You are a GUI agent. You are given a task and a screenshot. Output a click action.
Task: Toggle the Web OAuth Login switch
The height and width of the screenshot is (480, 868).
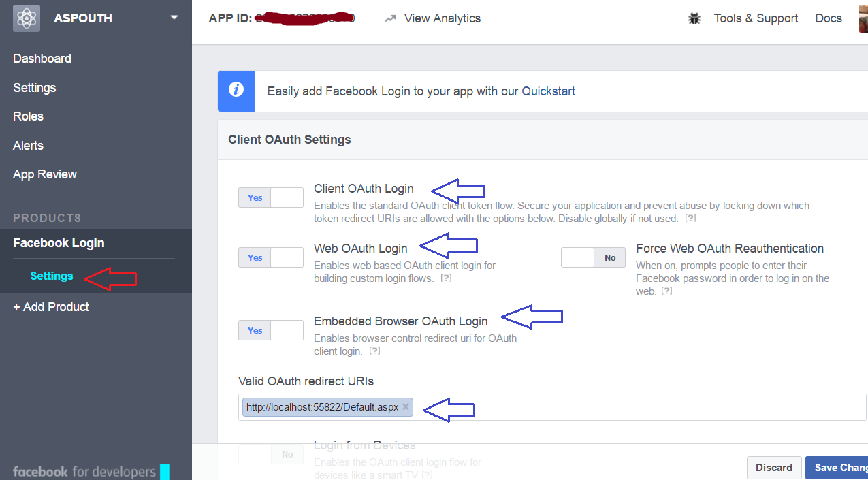click(270, 257)
